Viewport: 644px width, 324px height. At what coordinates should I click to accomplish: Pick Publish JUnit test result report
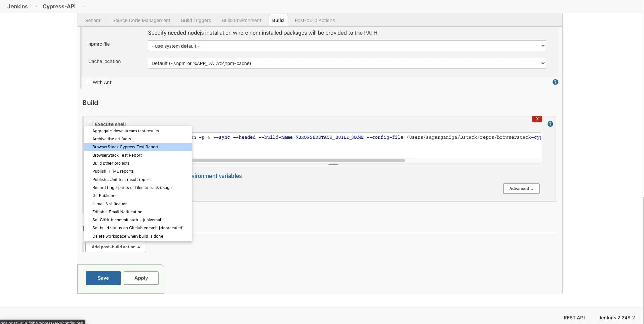(x=121, y=180)
